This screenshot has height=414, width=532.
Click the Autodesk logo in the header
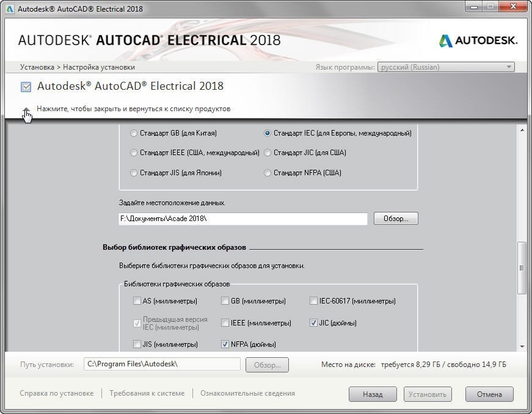point(478,41)
